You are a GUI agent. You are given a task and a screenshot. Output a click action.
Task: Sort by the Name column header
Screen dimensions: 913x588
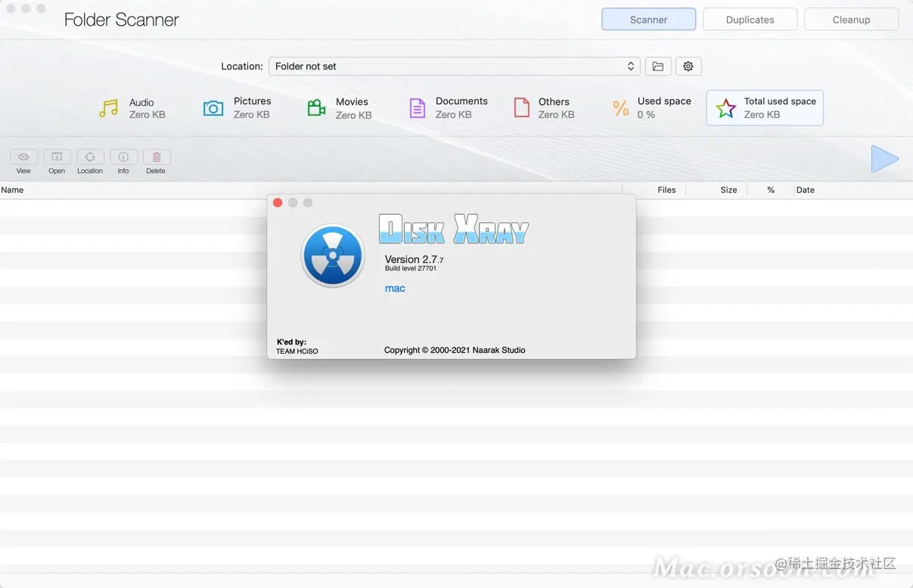click(x=311, y=190)
